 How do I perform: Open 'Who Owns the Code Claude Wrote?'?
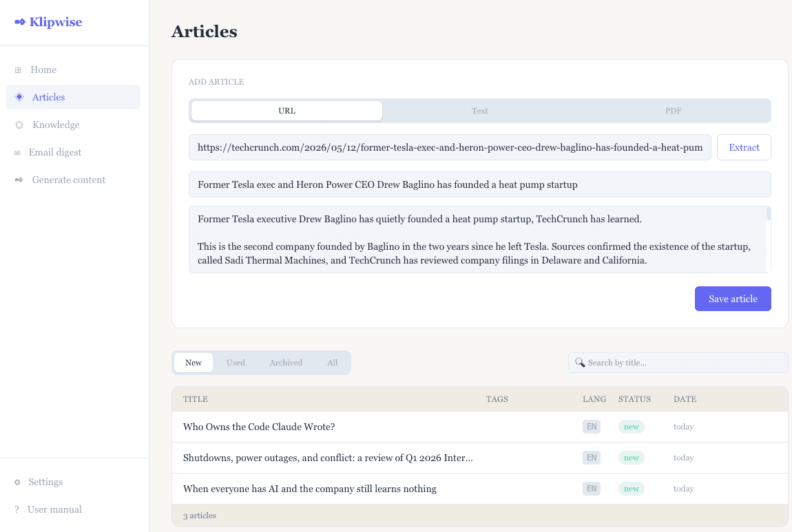click(259, 427)
